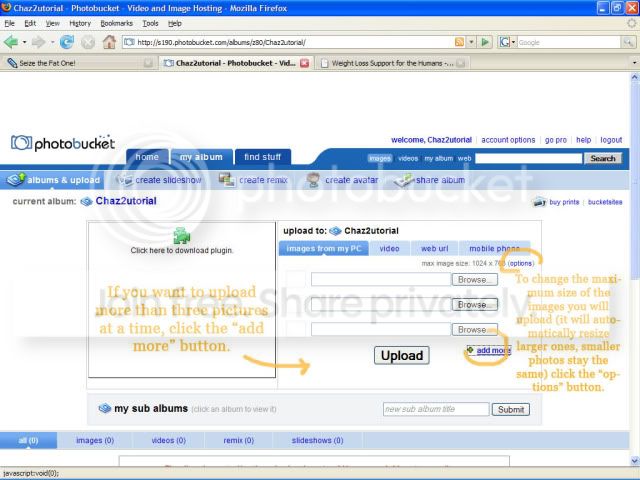Screen dimensions: 640x480
Task: Click the add more link
Action: (493, 351)
